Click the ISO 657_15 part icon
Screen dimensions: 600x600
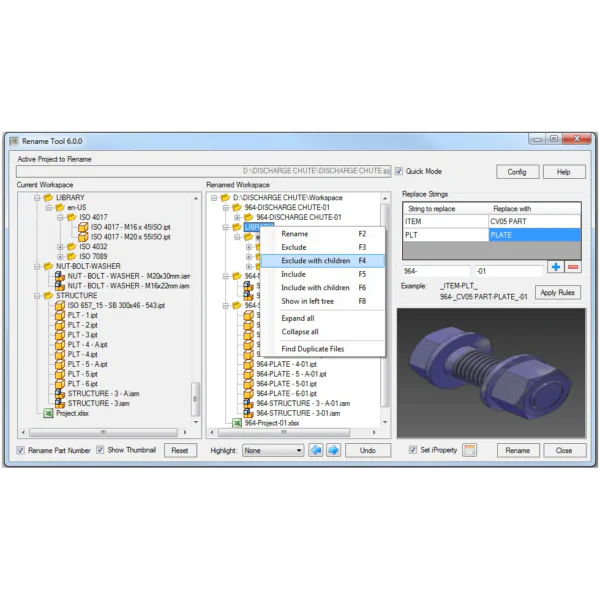(x=60, y=305)
